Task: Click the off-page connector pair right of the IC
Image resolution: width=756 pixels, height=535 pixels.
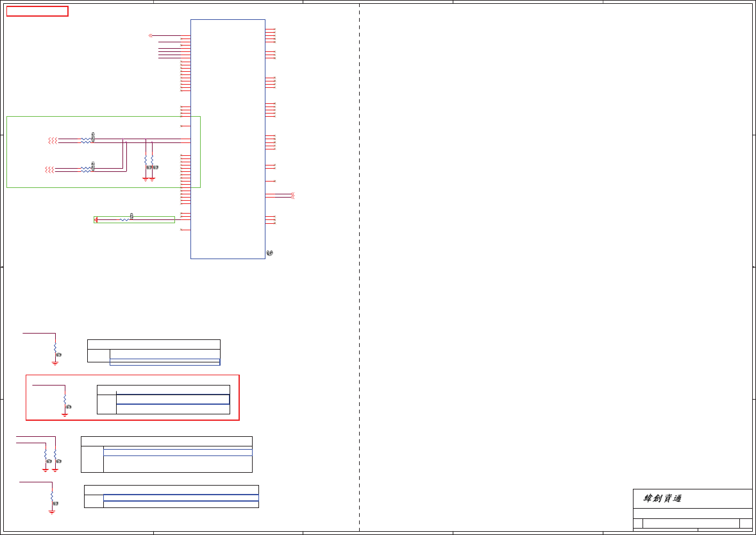Action: (x=292, y=196)
